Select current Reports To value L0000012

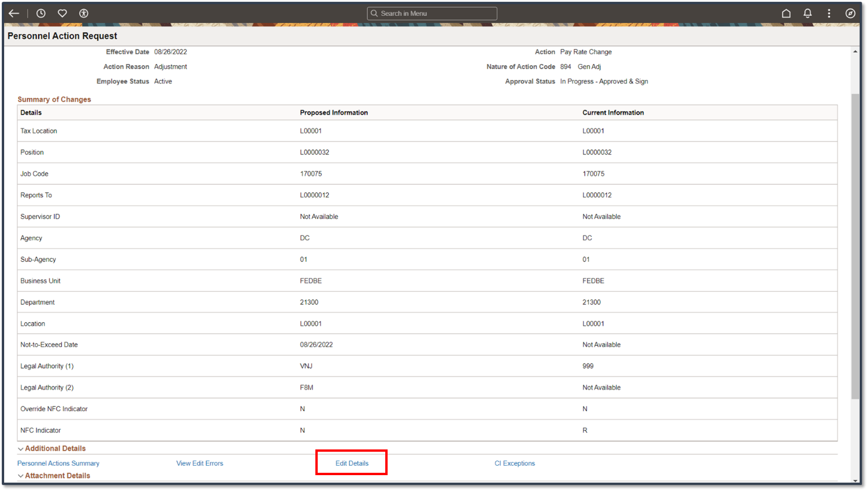coord(597,196)
